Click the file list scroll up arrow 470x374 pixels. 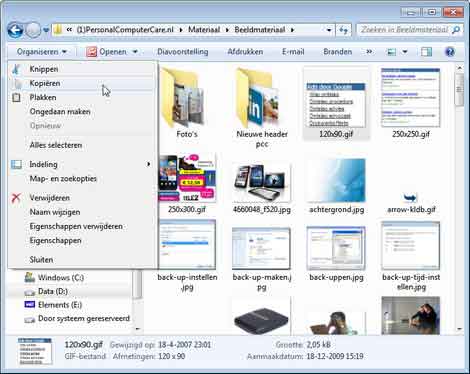(460, 68)
